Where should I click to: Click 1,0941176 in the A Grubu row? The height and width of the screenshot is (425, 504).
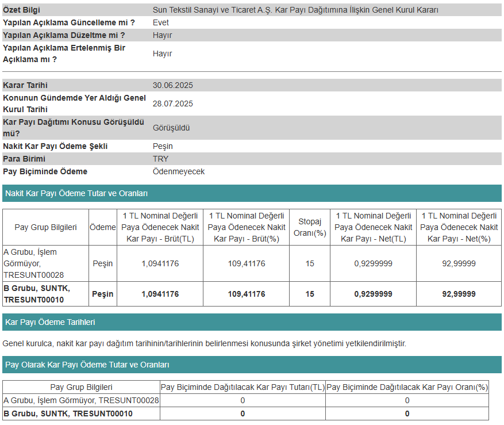(x=160, y=263)
